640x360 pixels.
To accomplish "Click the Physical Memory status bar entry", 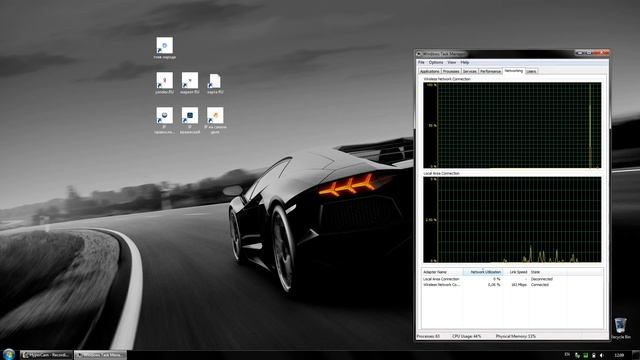I will (x=516, y=336).
